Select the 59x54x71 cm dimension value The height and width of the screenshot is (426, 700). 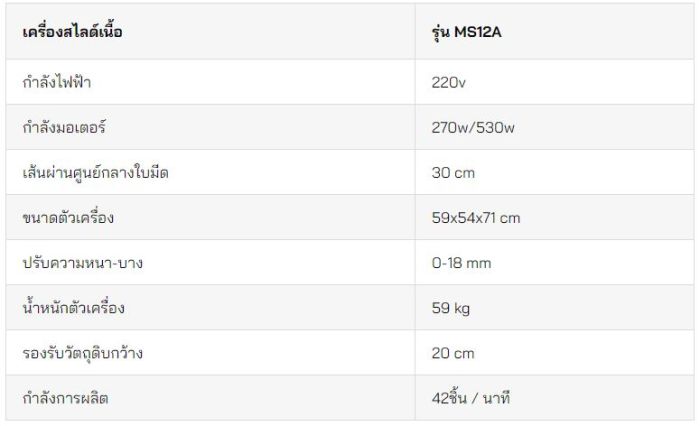476,218
